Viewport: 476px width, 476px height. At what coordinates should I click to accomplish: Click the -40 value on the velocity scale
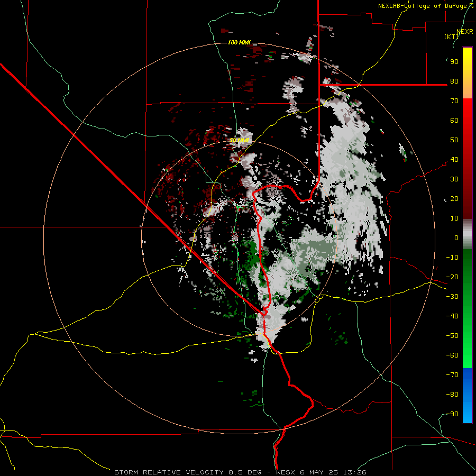[452, 316]
